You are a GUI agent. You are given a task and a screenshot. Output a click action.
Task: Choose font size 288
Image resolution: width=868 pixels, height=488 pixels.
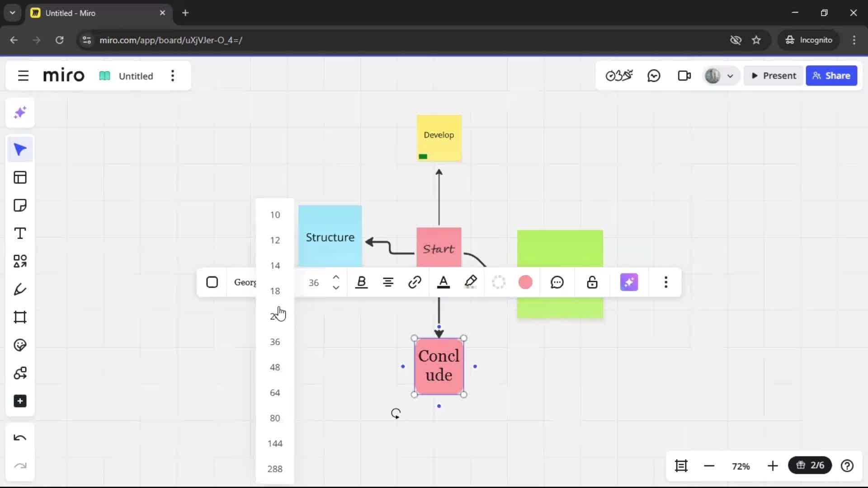point(275,469)
